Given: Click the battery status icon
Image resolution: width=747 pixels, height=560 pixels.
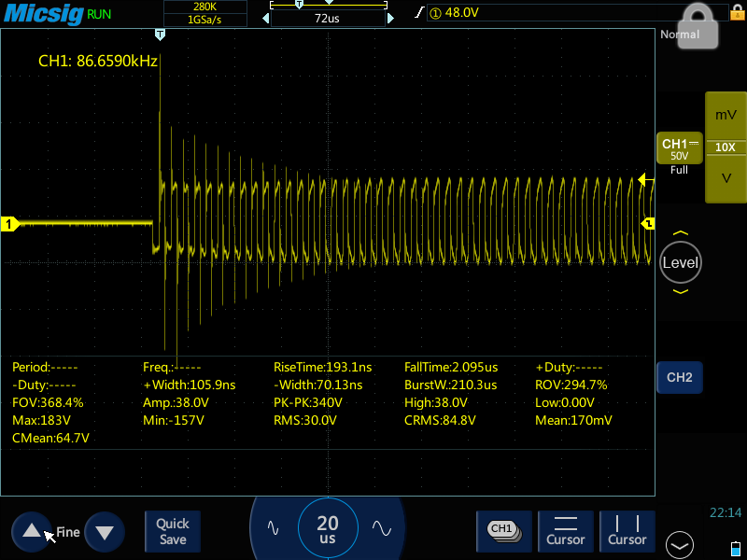Looking at the screenshot, I should 736,549.
